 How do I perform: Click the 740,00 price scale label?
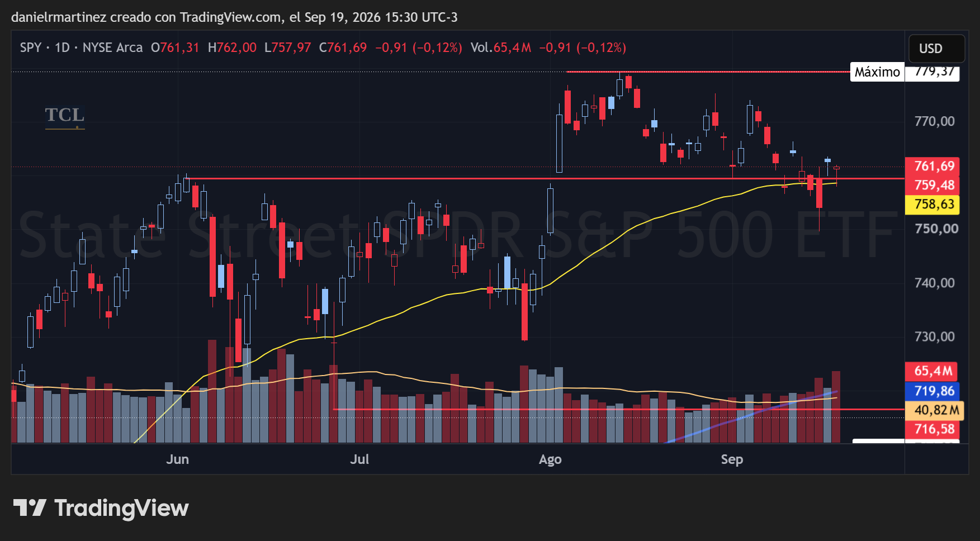click(934, 283)
